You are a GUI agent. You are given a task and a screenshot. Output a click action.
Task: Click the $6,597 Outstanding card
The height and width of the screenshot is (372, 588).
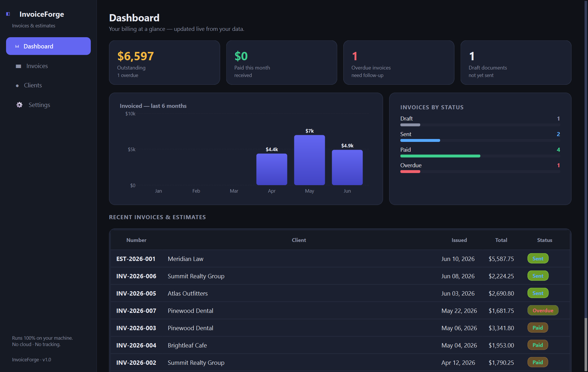pos(164,63)
